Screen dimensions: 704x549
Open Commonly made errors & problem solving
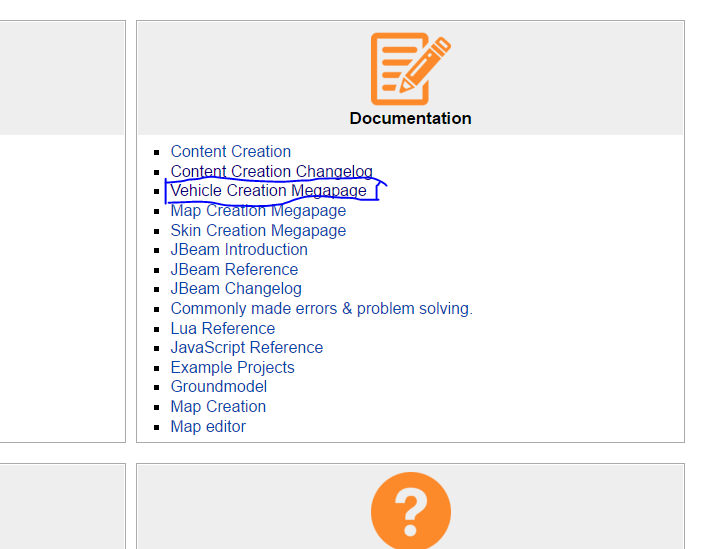coord(321,309)
